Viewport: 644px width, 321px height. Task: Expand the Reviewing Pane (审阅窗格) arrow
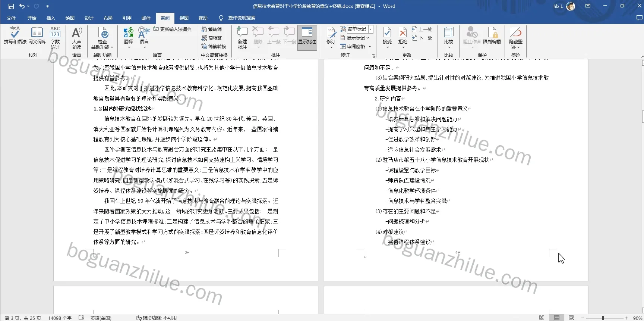[370, 47]
